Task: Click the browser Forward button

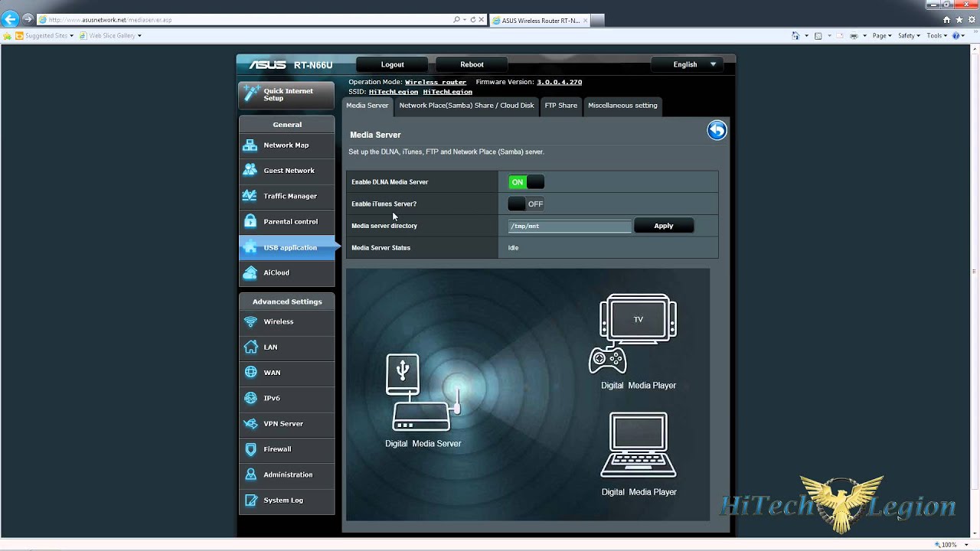Action: coord(28,18)
